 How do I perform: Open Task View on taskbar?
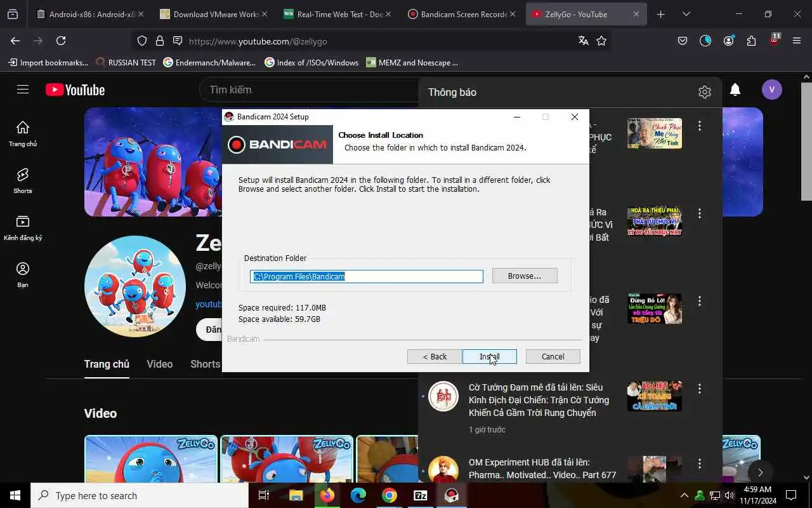264,495
